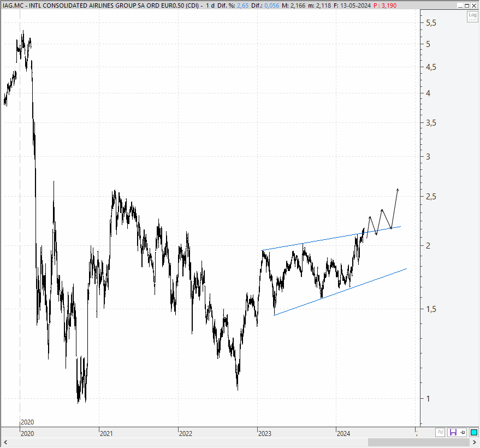Image resolution: width=480 pixels, height=448 pixels.
Task: Click the red P: 3,190 value
Action: pos(385,5)
